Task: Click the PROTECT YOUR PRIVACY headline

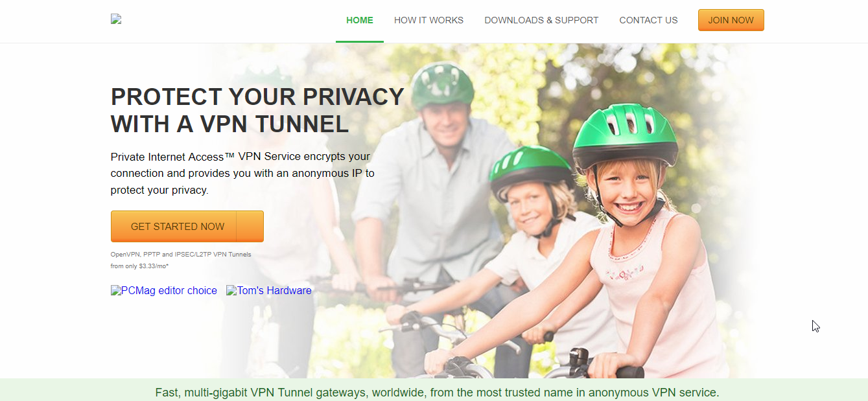Action: (x=257, y=110)
